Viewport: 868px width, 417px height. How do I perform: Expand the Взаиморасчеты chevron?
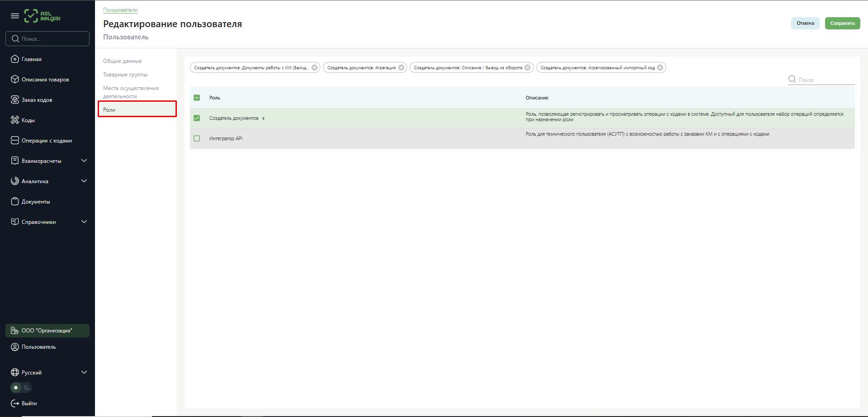coord(84,161)
